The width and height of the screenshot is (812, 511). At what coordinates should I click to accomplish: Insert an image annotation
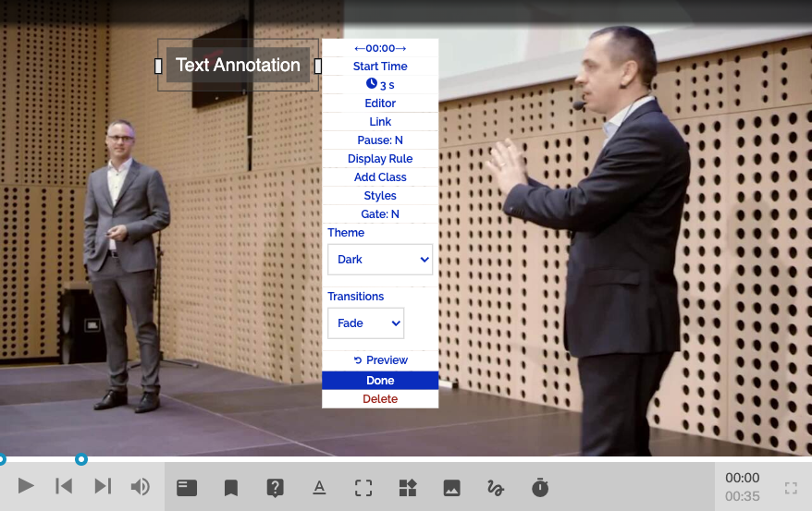(451, 488)
